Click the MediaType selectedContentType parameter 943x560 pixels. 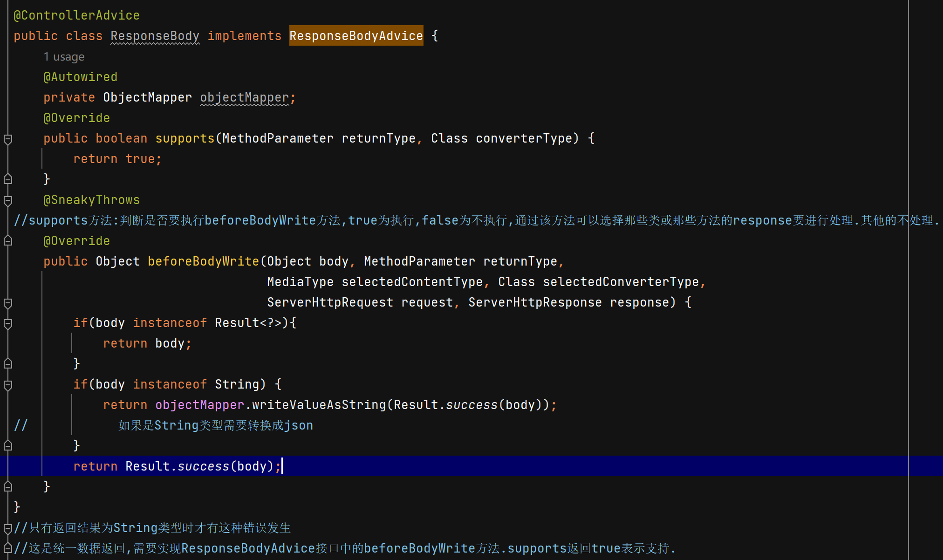375,282
